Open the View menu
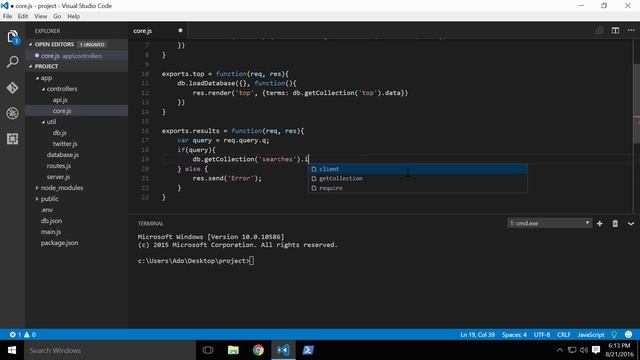The image size is (640, 360). [x=40, y=16]
